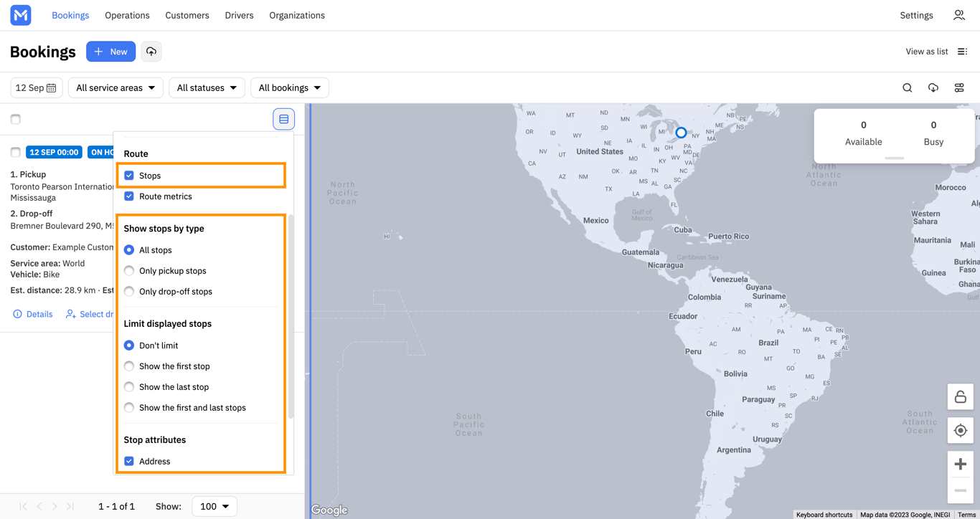
Task: Click the Google logo on map
Action: (x=329, y=510)
